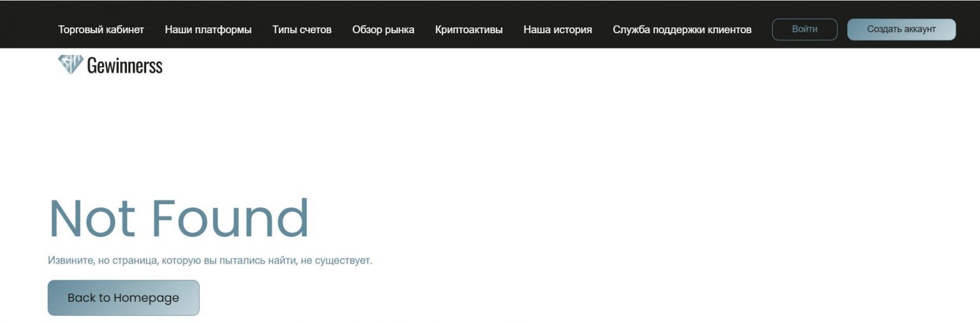Click the word Found in the heading

click(x=230, y=219)
